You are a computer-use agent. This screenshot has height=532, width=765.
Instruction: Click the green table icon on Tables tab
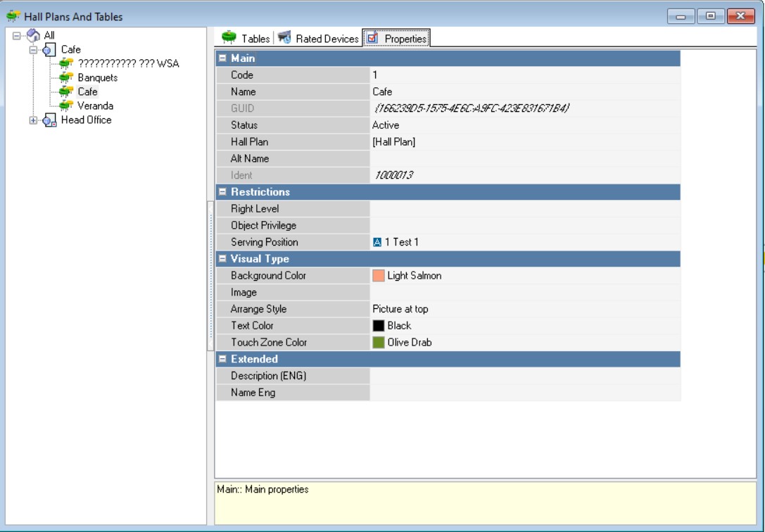[229, 37]
